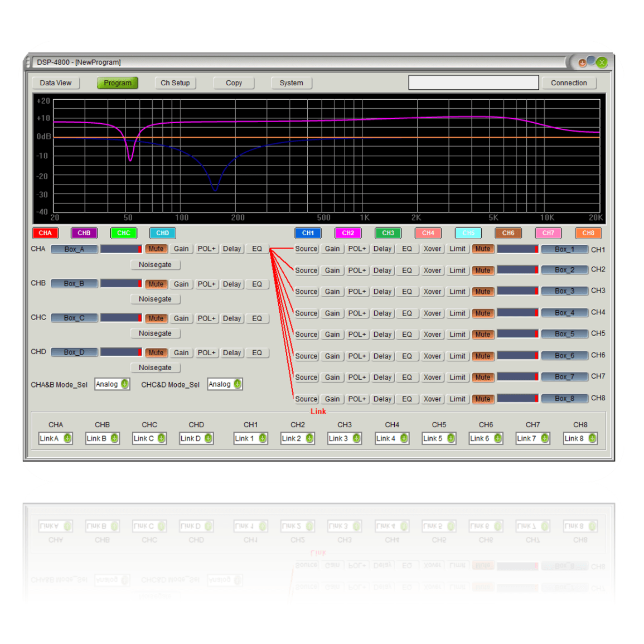
Task: Open the Link 1 dropdown under CH1
Action: click(250, 438)
